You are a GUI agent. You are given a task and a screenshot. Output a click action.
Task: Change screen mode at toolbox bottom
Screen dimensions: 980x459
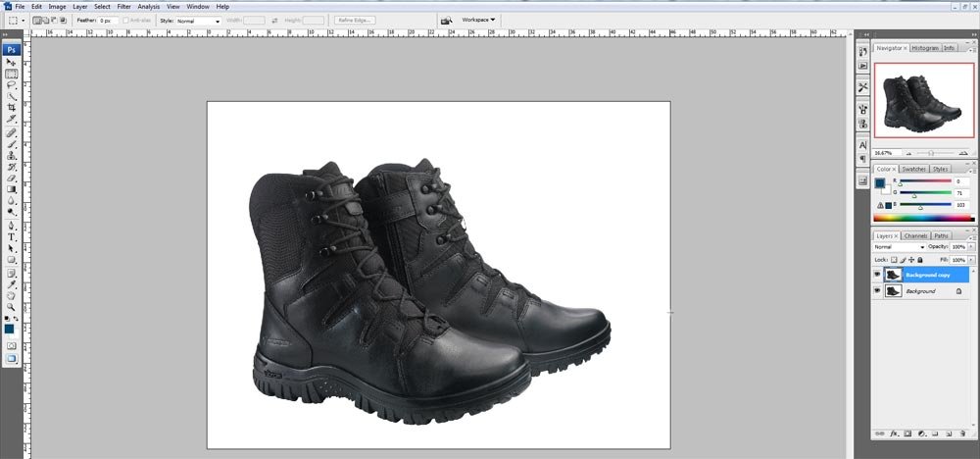pyautogui.click(x=11, y=358)
